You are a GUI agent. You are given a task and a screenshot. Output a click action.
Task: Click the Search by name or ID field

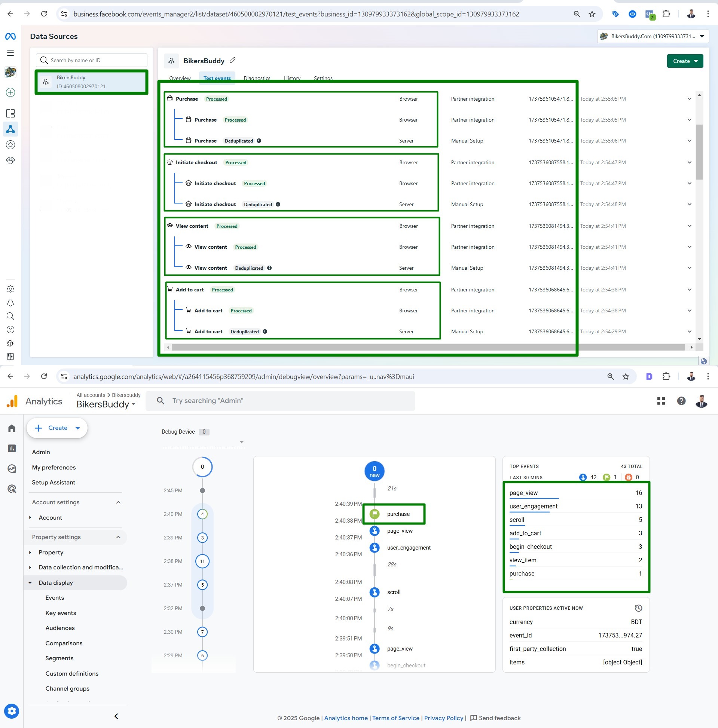coord(92,60)
